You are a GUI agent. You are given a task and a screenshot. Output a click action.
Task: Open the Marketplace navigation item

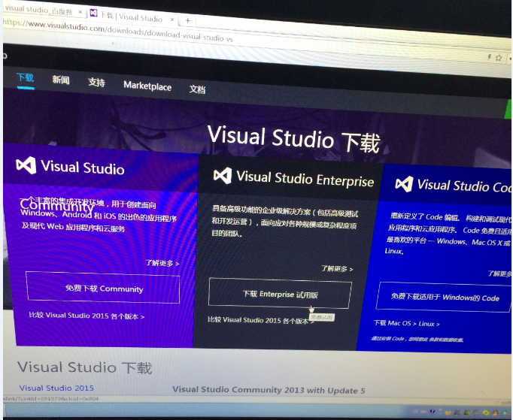pyautogui.click(x=147, y=86)
